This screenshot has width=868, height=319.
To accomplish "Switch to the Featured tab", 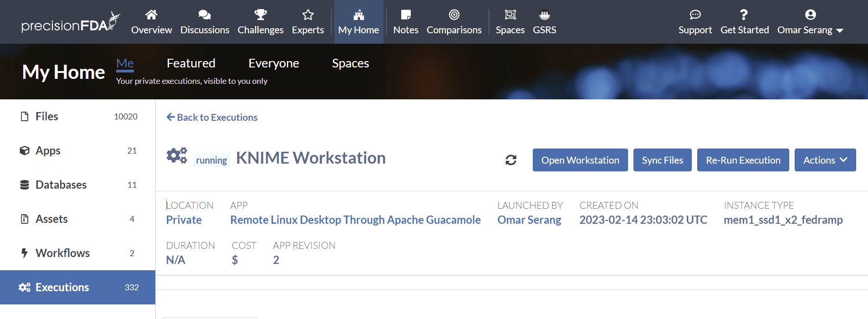I will 191,63.
